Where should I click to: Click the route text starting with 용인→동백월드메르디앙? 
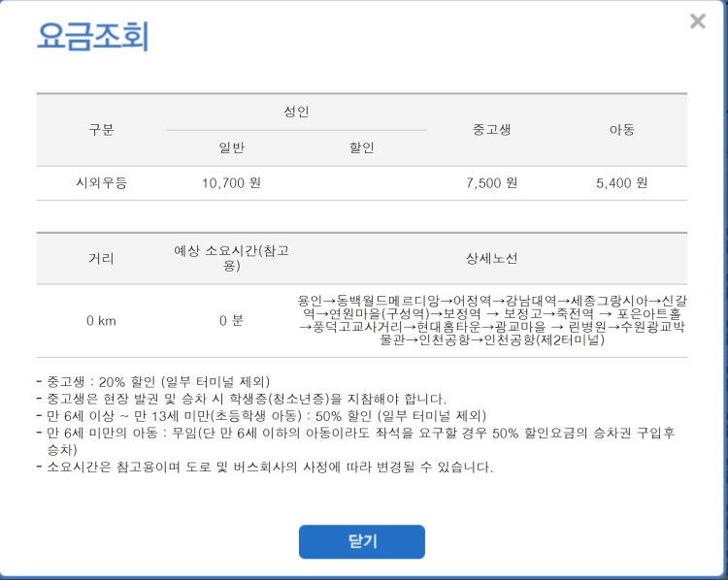pos(491,321)
